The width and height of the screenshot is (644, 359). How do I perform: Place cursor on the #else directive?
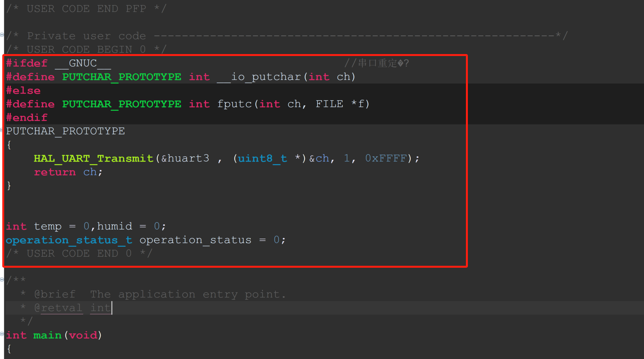click(23, 90)
